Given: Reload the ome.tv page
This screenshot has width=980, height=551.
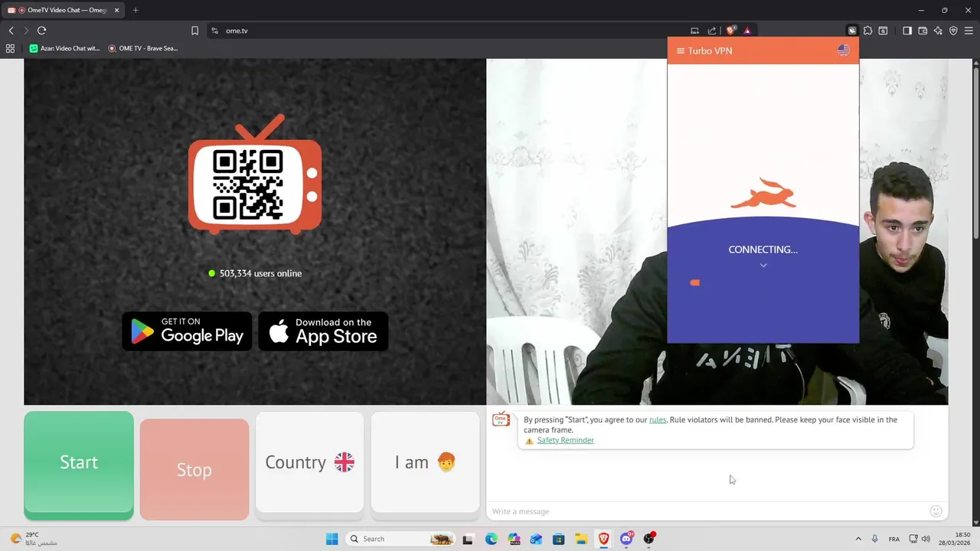Looking at the screenshot, I should coord(41,31).
